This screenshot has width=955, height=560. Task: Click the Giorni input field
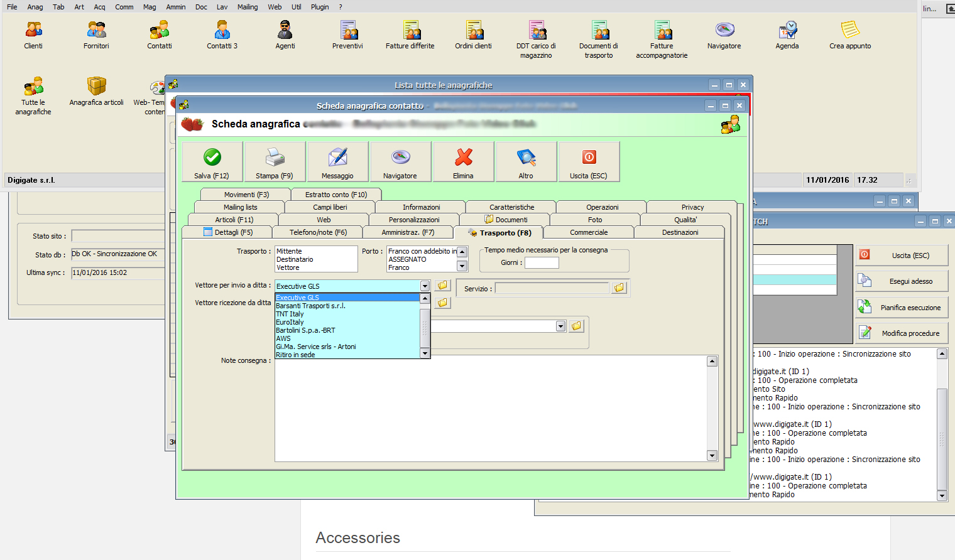pos(542,263)
